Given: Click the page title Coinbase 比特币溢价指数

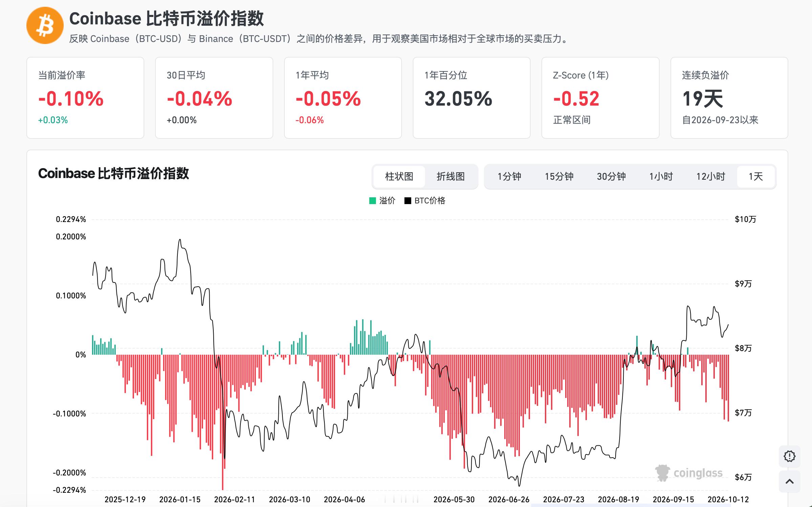Looking at the screenshot, I should (167, 18).
